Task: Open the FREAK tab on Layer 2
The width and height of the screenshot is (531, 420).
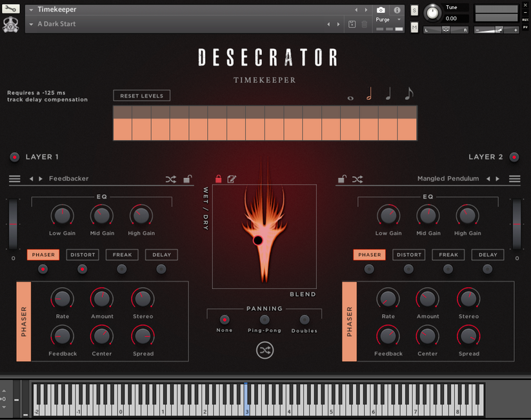Action: point(448,255)
